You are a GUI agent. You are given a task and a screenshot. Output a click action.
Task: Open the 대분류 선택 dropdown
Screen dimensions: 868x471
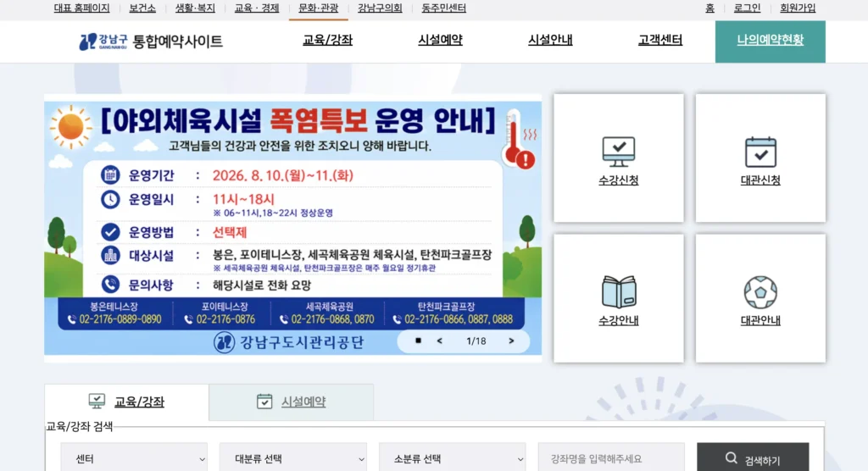coord(292,458)
